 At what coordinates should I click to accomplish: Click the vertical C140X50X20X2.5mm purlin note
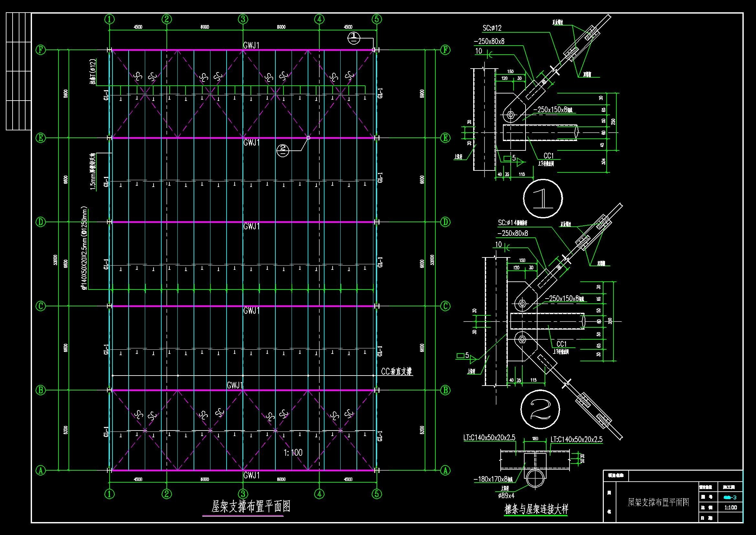84,248
